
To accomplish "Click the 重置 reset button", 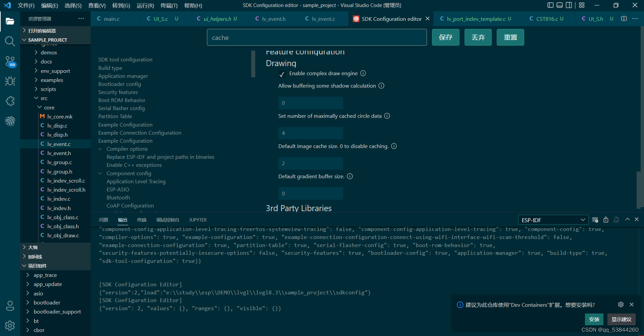I will (511, 37).
